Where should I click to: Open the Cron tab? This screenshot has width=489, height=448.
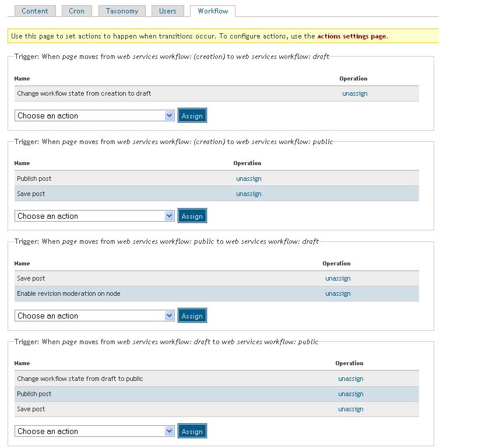point(76,10)
